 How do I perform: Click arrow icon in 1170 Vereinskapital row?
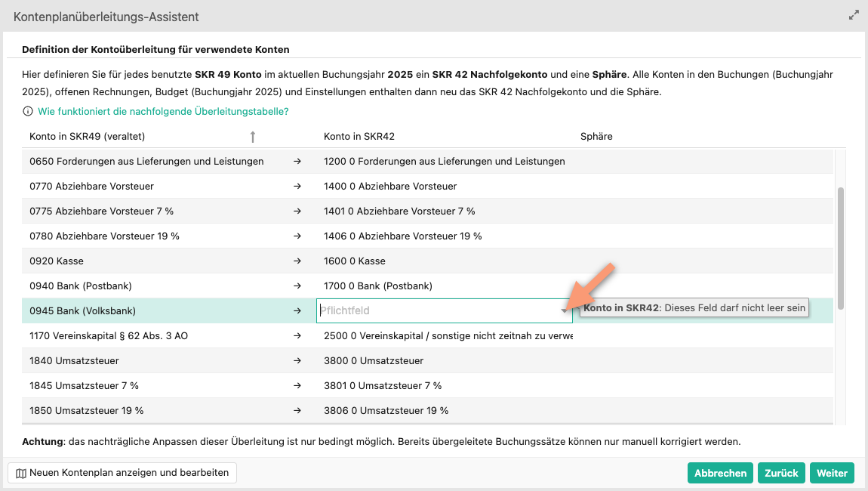297,336
